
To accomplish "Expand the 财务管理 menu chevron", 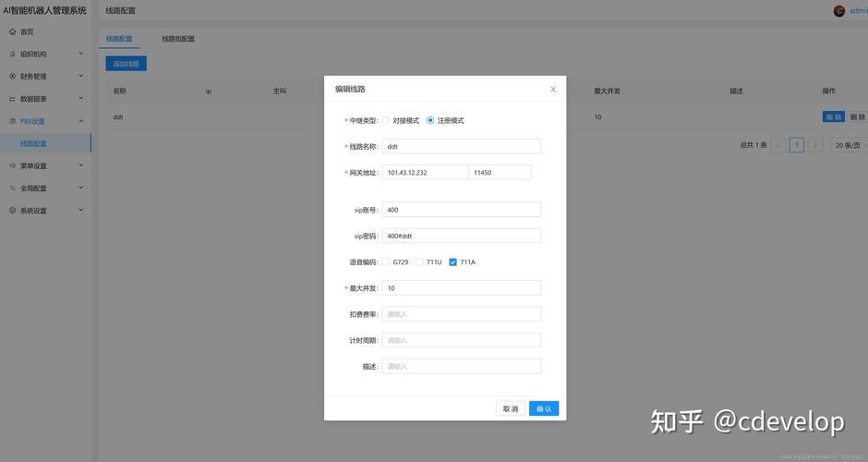I will 81,76.
